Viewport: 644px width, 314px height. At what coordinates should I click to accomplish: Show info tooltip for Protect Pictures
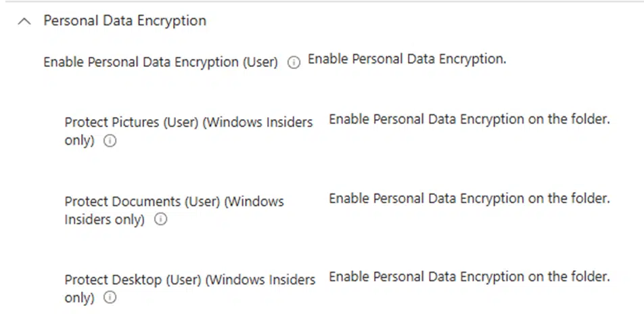click(x=110, y=141)
